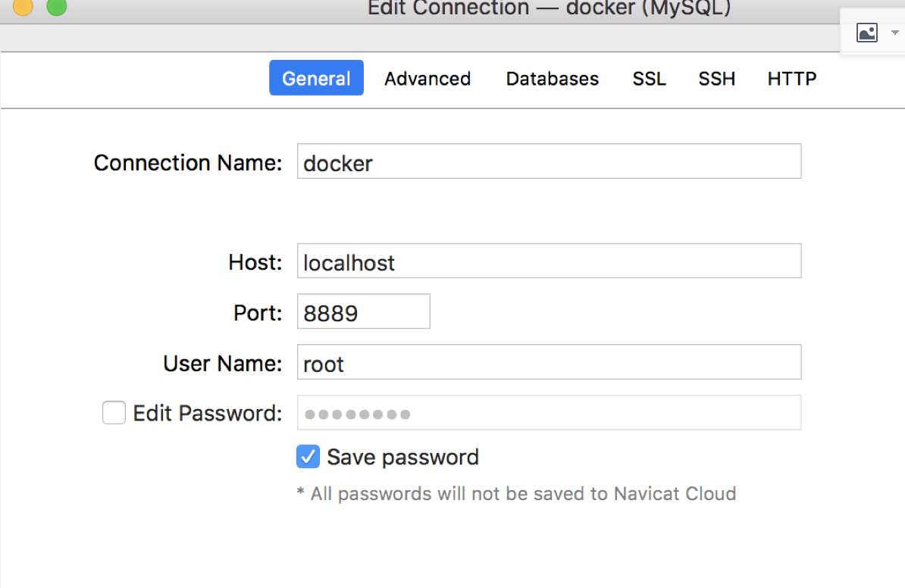Enable the Edit Password checkbox
Image resolution: width=905 pixels, height=588 pixels.
click(114, 412)
